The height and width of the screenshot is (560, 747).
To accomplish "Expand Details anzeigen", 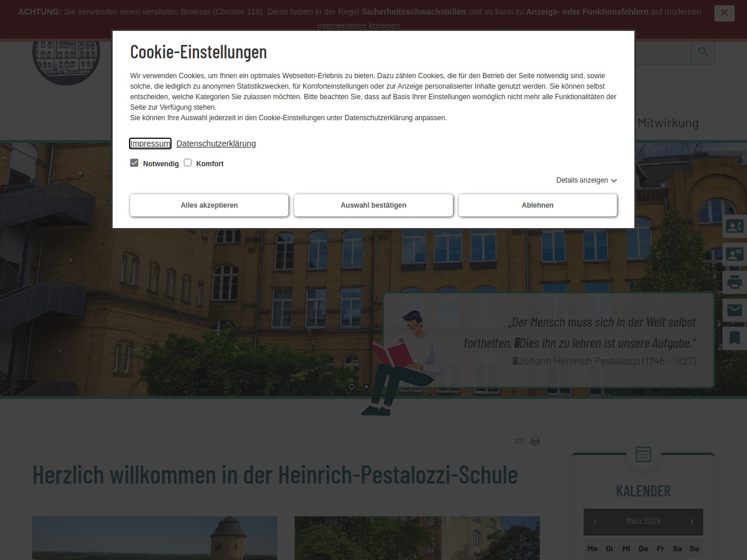I will pos(586,180).
